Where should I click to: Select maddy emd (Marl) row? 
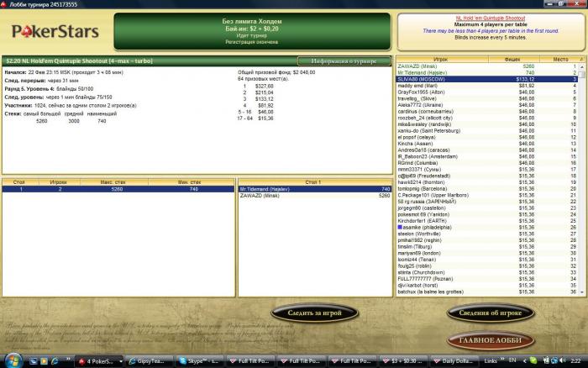click(486, 86)
